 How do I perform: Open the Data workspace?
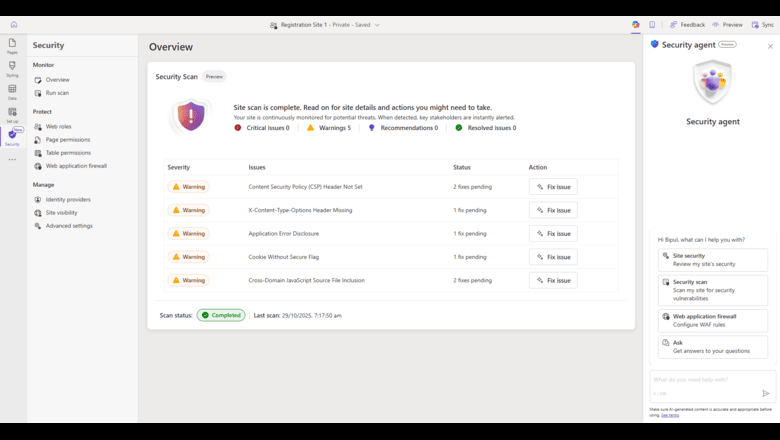click(x=12, y=91)
